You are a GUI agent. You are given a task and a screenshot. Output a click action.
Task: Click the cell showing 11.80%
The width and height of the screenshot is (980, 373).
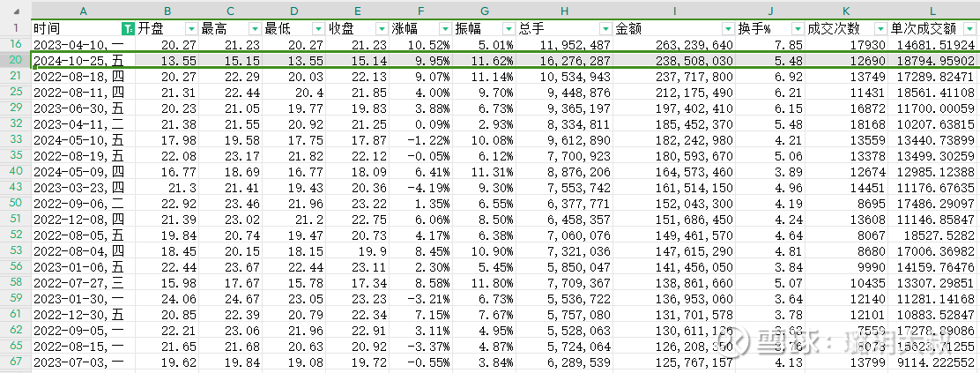(485, 282)
